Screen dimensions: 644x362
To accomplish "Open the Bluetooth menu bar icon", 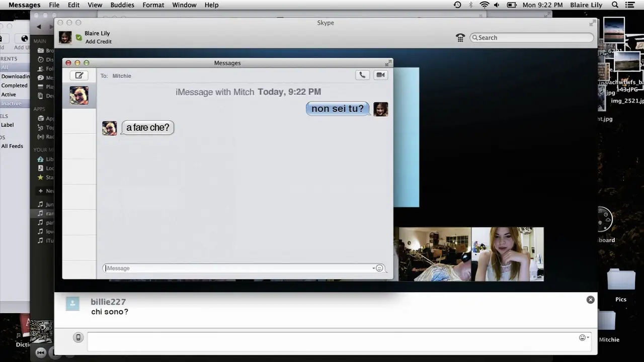I will point(471,5).
